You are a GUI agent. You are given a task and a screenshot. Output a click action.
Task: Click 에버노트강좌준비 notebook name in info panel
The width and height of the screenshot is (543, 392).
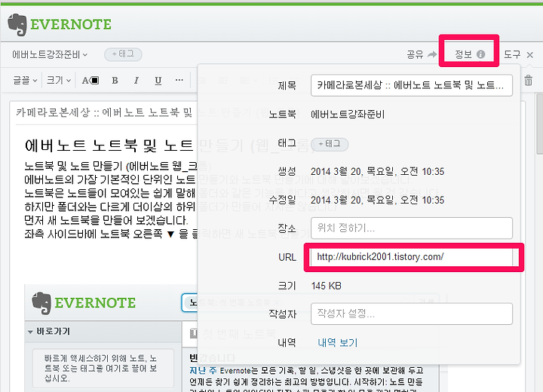point(348,115)
